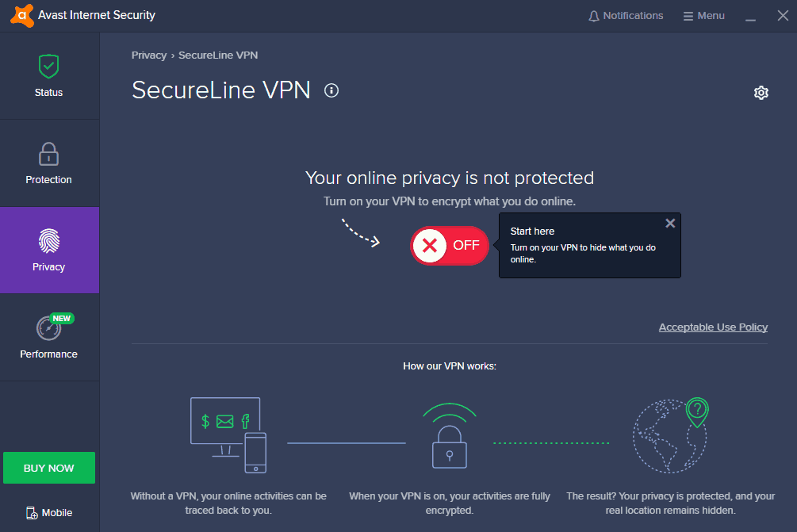This screenshot has height=532, width=797.
Task: Open the Status section icon
Action: pos(48,67)
